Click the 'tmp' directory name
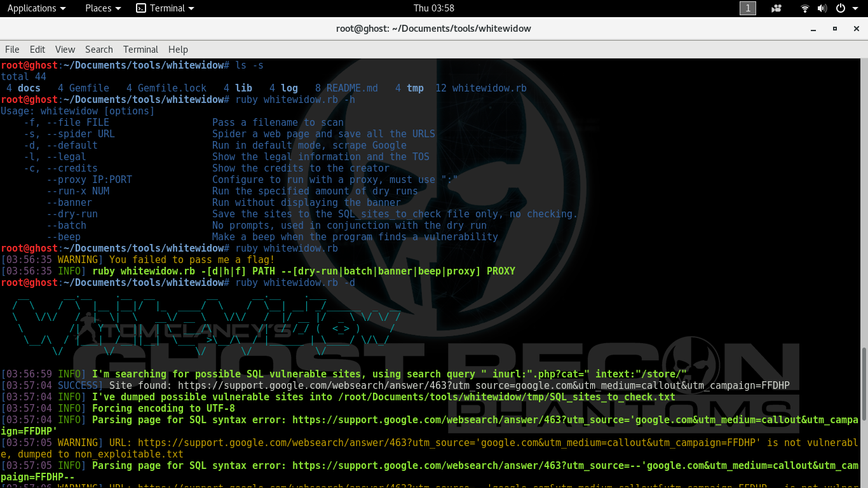 tap(415, 88)
